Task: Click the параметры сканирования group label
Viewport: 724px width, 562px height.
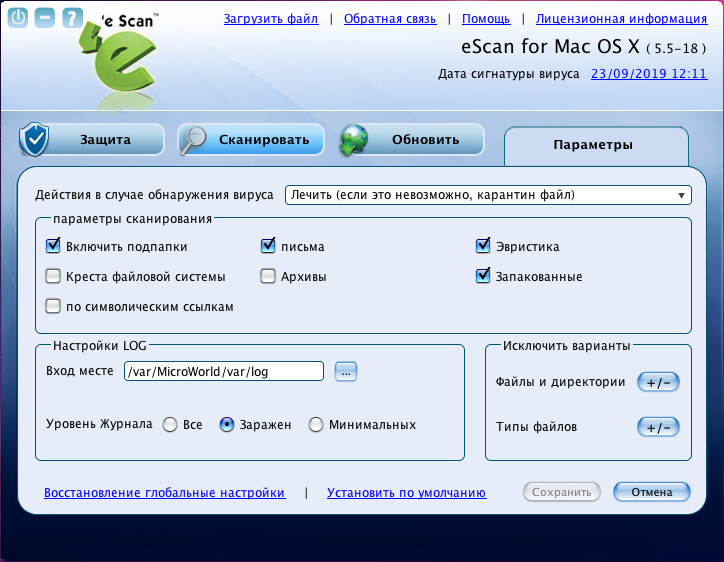Action: coord(133,218)
